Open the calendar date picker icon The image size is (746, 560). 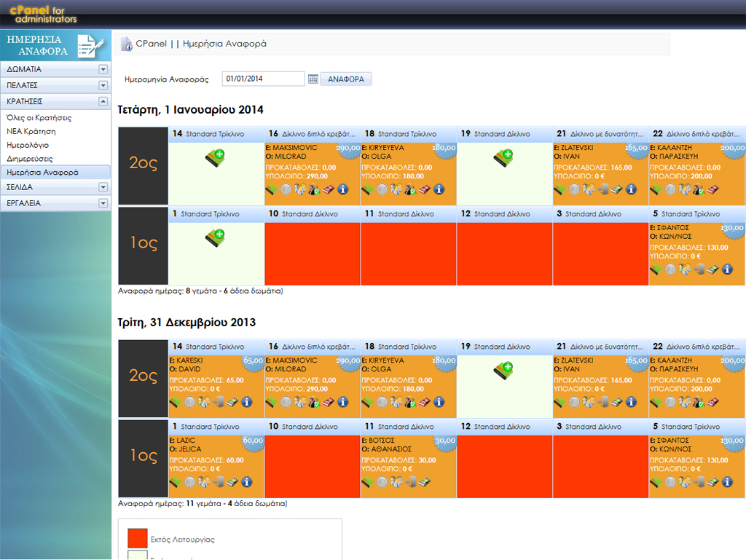pyautogui.click(x=313, y=79)
